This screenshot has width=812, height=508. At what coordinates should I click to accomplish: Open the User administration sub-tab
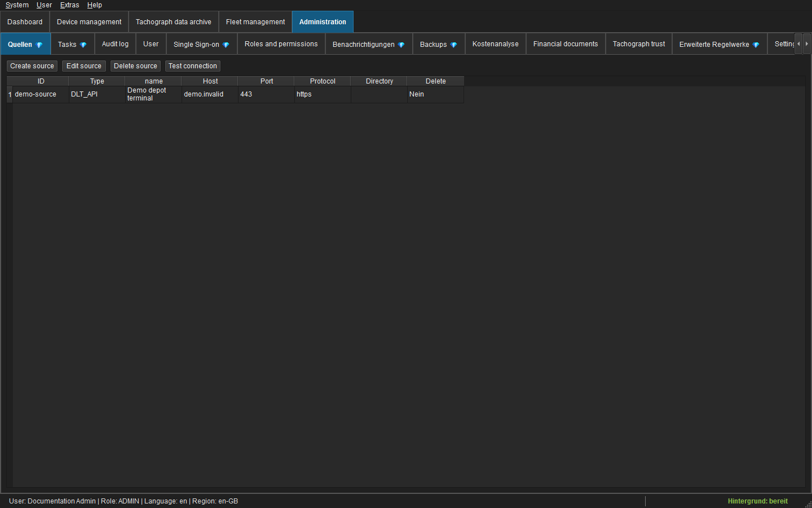pyautogui.click(x=151, y=44)
